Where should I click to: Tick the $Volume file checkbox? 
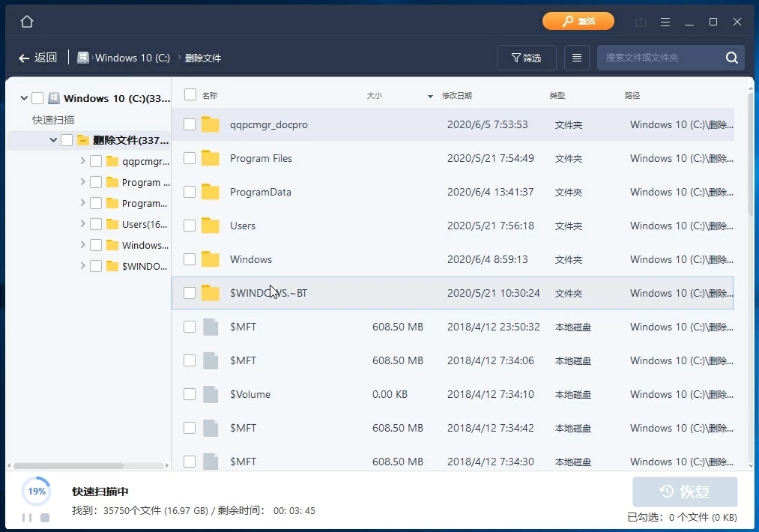click(190, 394)
